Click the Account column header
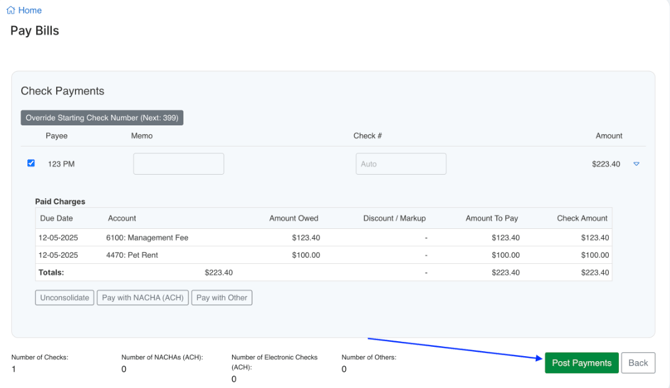The image size is (670, 388). pos(122,218)
